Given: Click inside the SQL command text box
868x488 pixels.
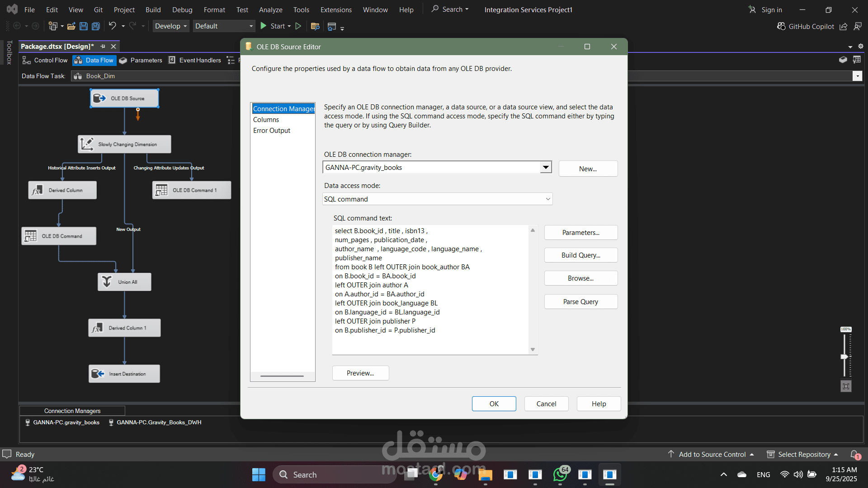Looking at the screenshot, I should click(429, 289).
